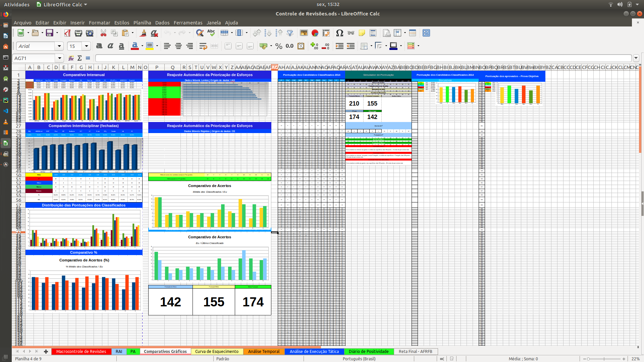Click zoom percentage 22% in status bar
Viewport: 644px width, 362px height.
coord(635,359)
